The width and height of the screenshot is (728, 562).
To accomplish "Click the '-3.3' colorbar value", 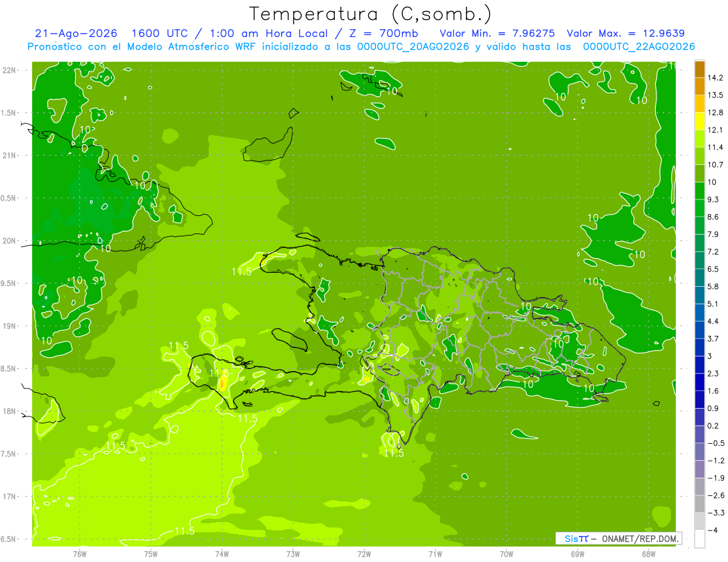I will (x=716, y=513).
